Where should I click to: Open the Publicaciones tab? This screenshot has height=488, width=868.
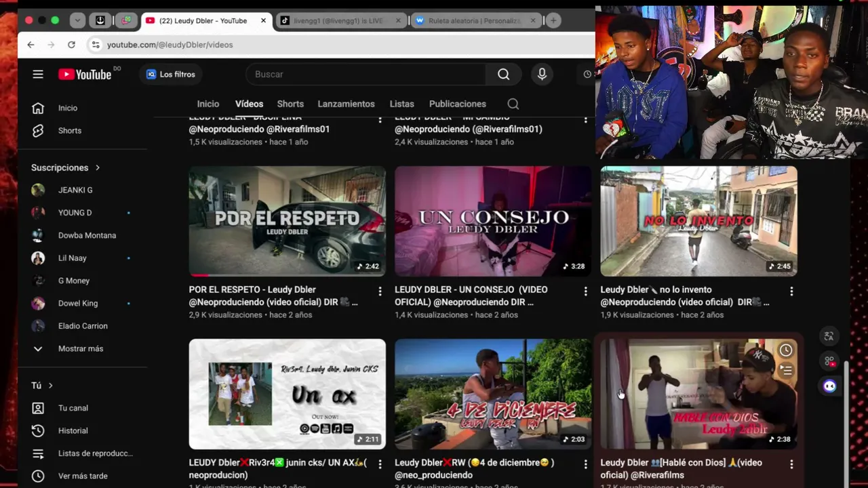(x=458, y=104)
